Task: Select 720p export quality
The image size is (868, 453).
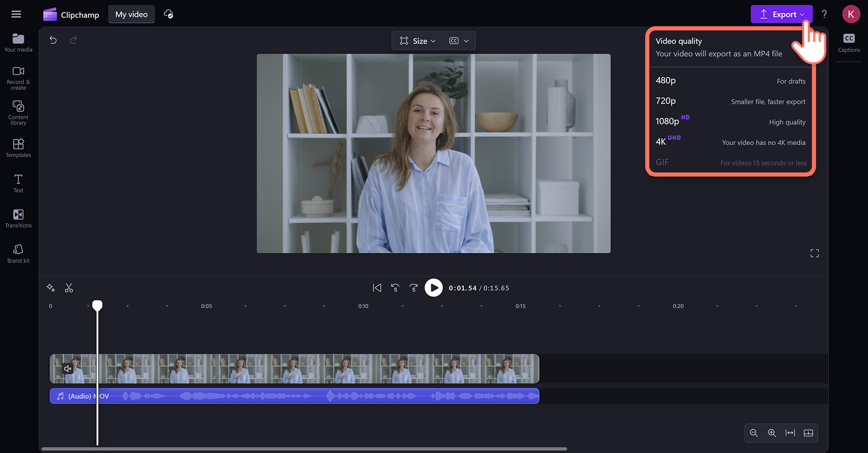Action: 730,101
